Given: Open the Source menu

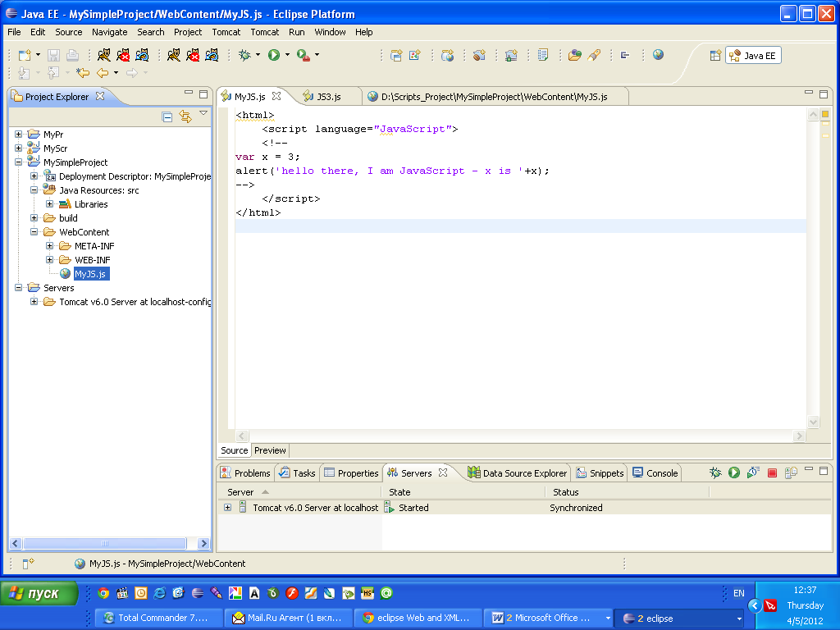Looking at the screenshot, I should (x=69, y=32).
